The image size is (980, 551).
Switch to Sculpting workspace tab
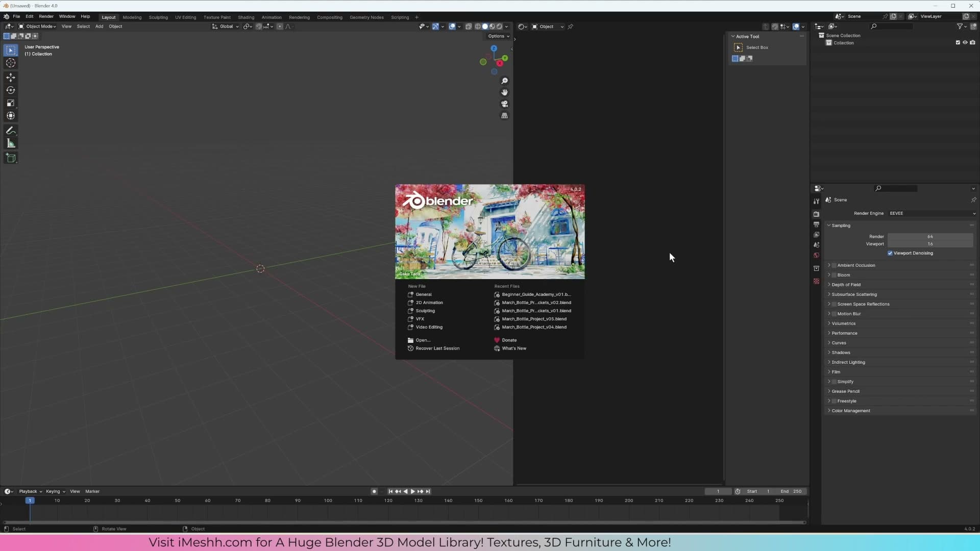click(x=158, y=17)
